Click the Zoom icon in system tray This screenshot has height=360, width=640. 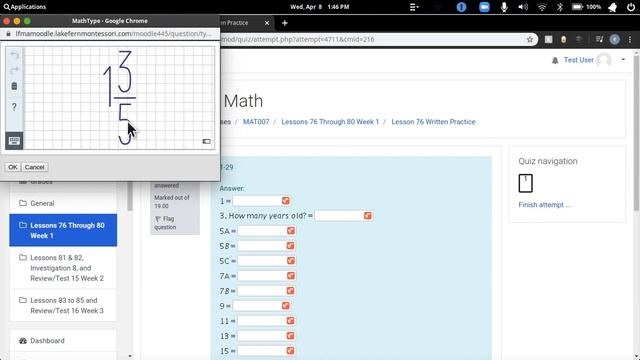484,7
